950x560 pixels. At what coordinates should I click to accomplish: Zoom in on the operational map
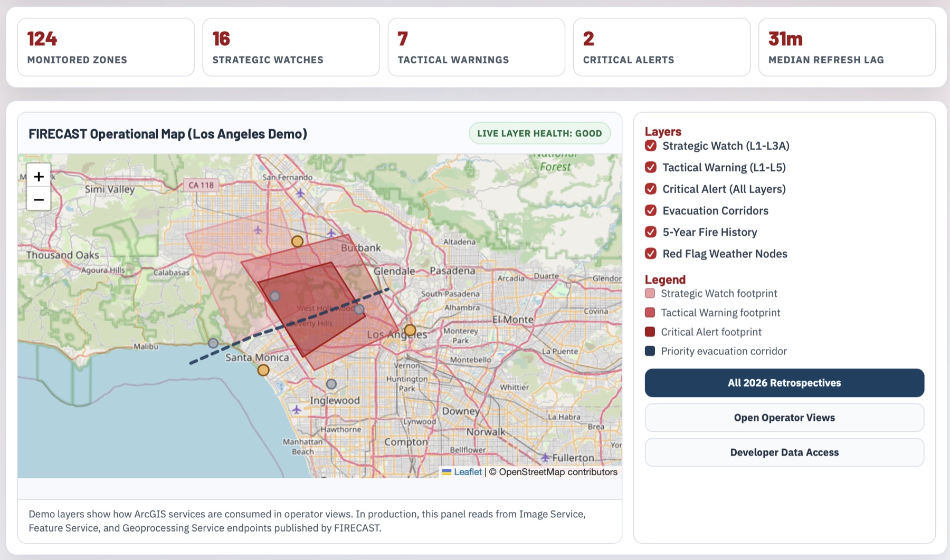38,176
